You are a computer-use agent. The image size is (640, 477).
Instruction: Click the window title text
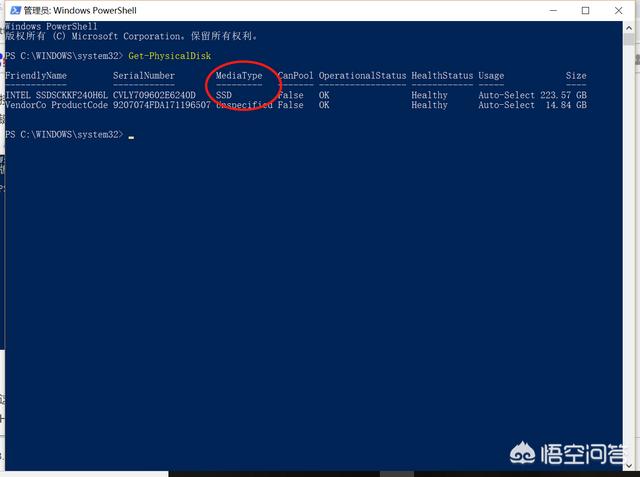click(x=80, y=10)
